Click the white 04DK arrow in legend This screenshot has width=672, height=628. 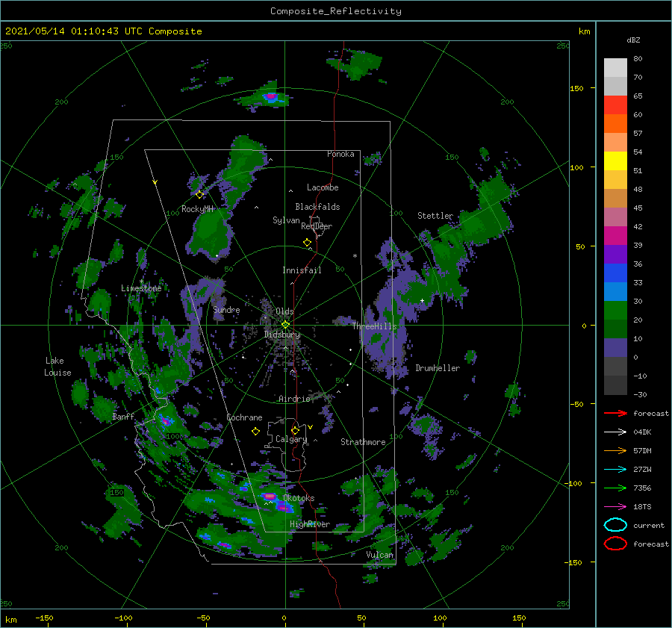click(615, 432)
